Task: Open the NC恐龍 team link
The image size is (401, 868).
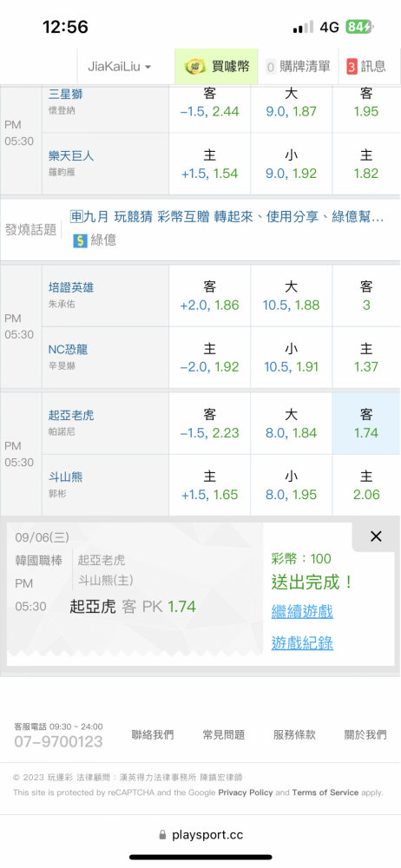Action: tap(68, 350)
